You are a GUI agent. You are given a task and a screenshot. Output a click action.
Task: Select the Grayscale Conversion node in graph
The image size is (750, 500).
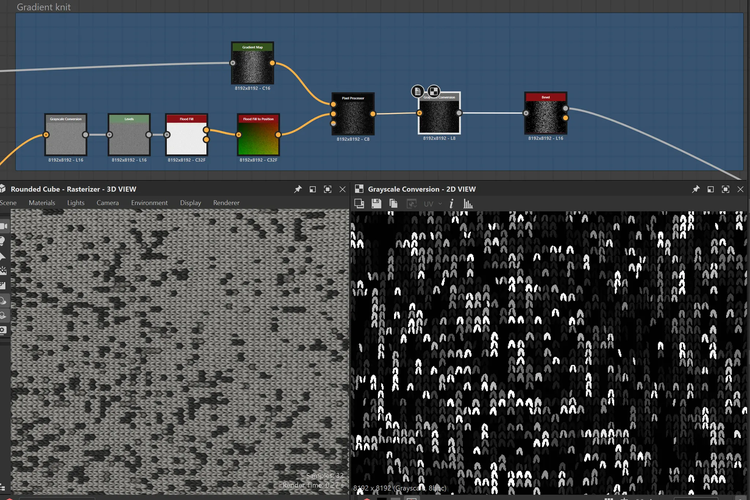tap(65, 137)
